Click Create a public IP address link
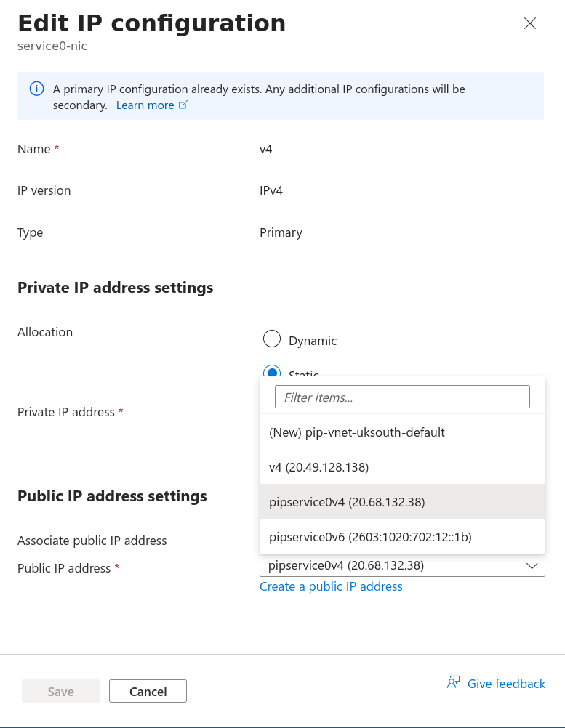Image resolution: width=565 pixels, height=728 pixels. pyautogui.click(x=331, y=586)
